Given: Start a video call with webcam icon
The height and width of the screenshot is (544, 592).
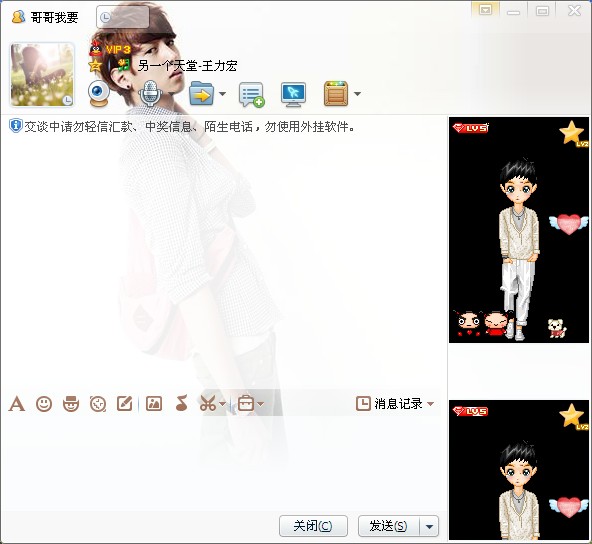Looking at the screenshot, I should 99,93.
